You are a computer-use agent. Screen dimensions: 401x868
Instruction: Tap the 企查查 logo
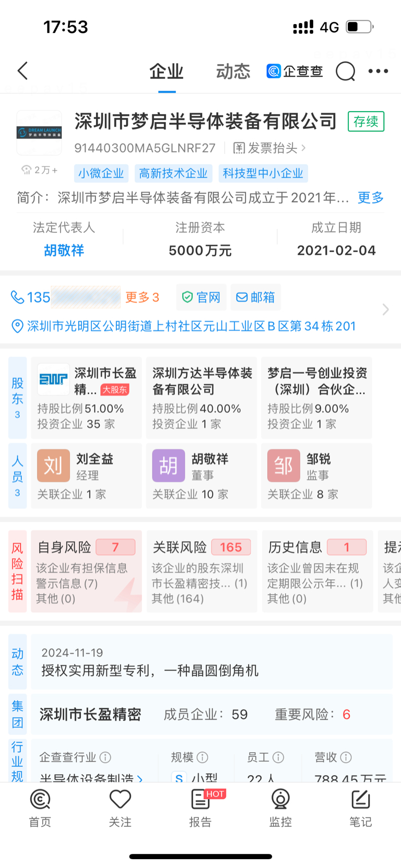(x=294, y=71)
